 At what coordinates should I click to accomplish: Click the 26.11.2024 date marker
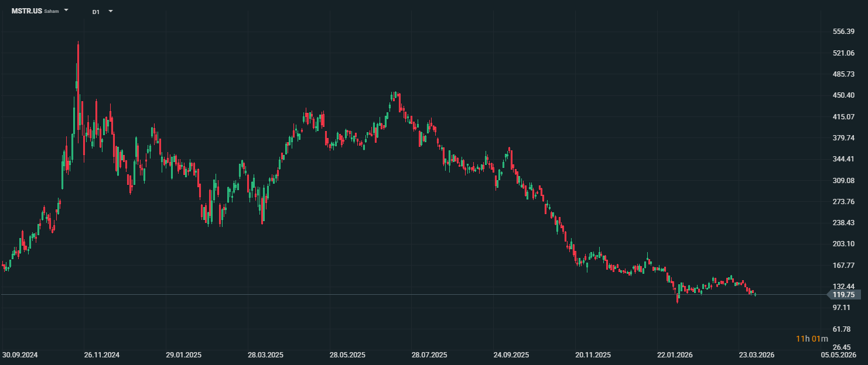(102, 355)
